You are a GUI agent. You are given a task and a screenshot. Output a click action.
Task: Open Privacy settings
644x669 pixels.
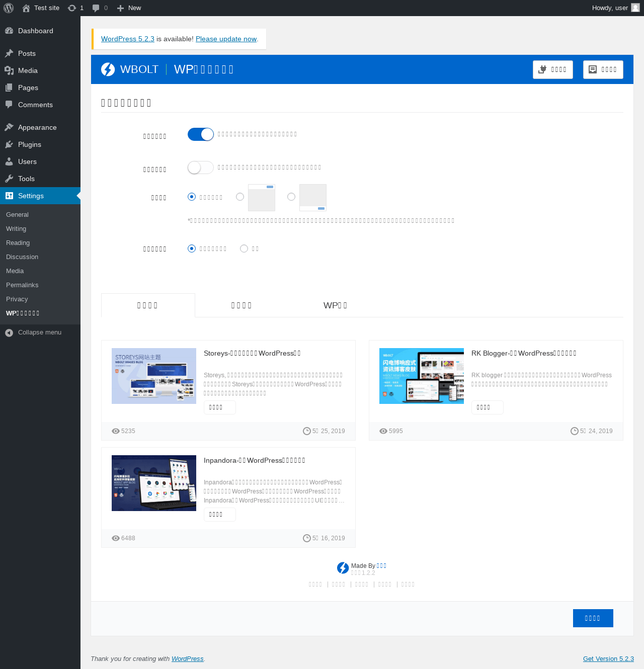click(17, 299)
